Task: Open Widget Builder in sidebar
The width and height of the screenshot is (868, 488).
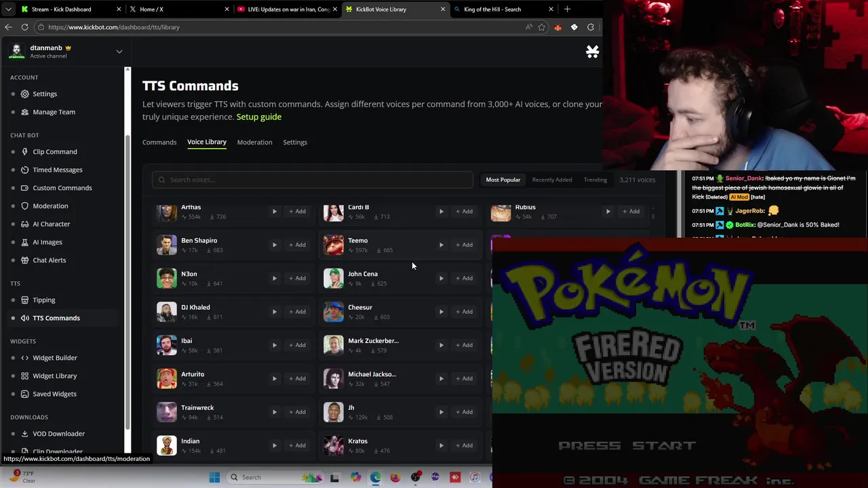Action: coord(55,358)
